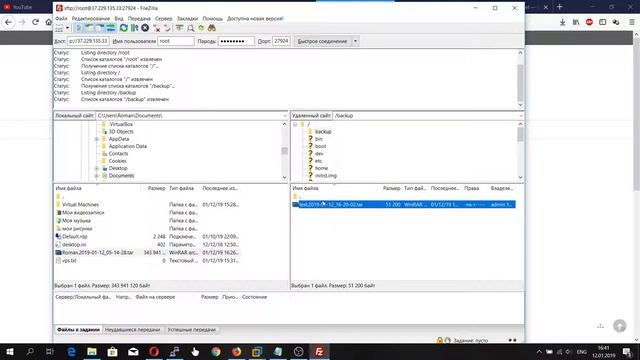Select the home folder in remote tree
640x360 pixels.
[x=321, y=168]
